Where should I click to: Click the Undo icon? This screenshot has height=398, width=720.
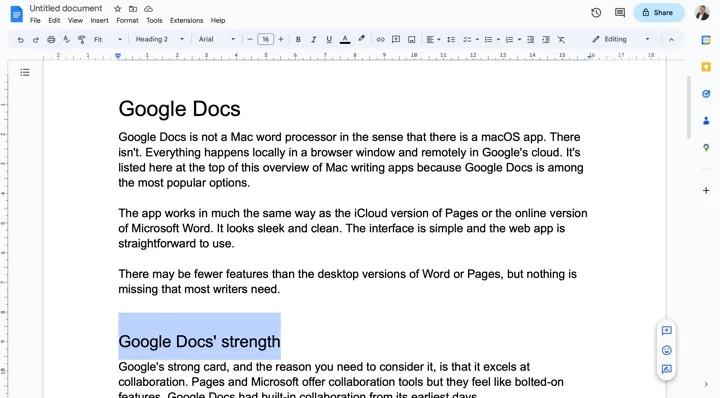tap(20, 39)
